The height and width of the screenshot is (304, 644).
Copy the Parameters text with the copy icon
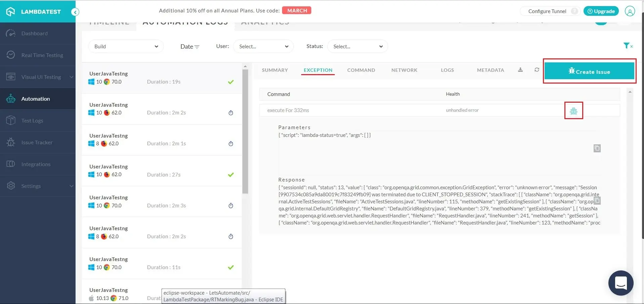click(597, 148)
